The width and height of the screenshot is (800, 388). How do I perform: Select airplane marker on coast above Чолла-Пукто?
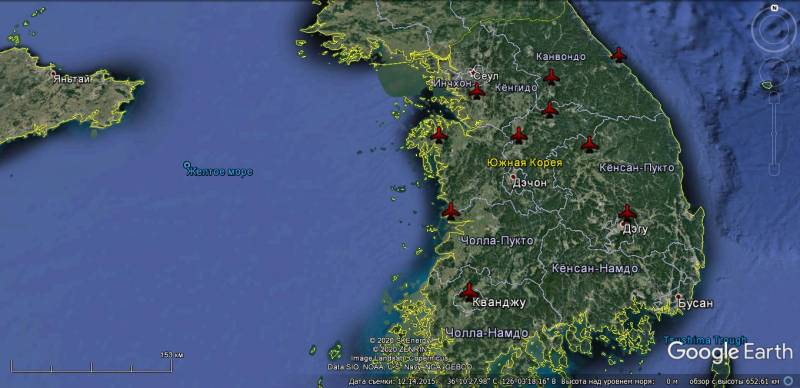pyautogui.click(x=451, y=211)
